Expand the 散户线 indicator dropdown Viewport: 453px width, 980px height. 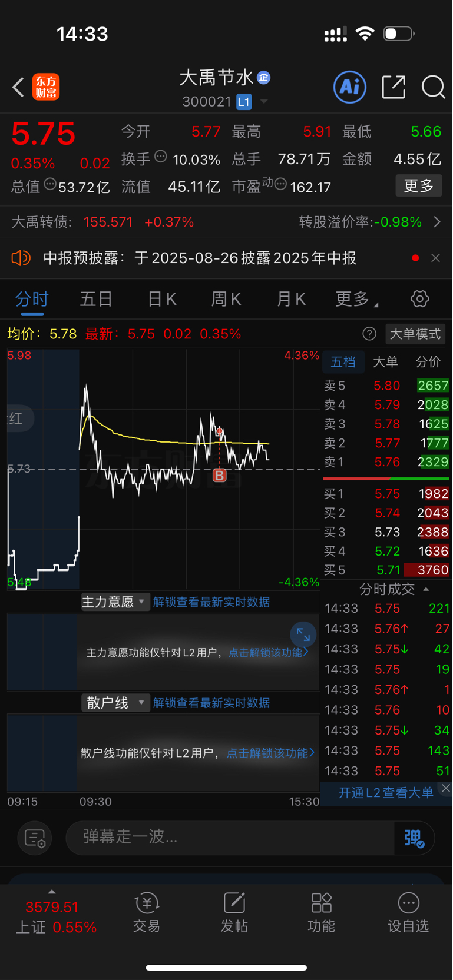115,703
